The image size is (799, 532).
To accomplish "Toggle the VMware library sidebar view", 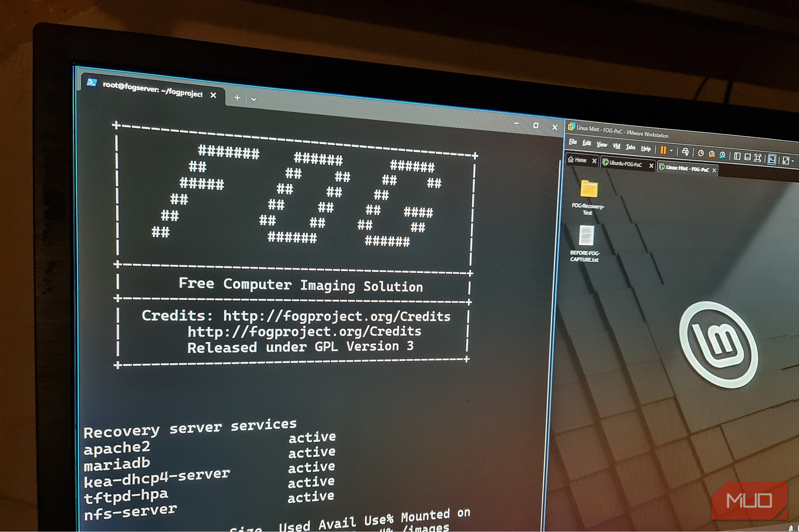I will click(737, 156).
